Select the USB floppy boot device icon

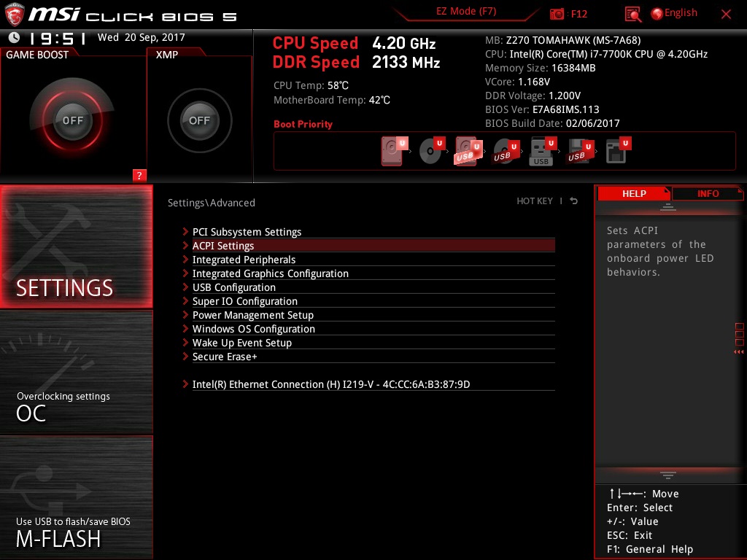[x=580, y=151]
